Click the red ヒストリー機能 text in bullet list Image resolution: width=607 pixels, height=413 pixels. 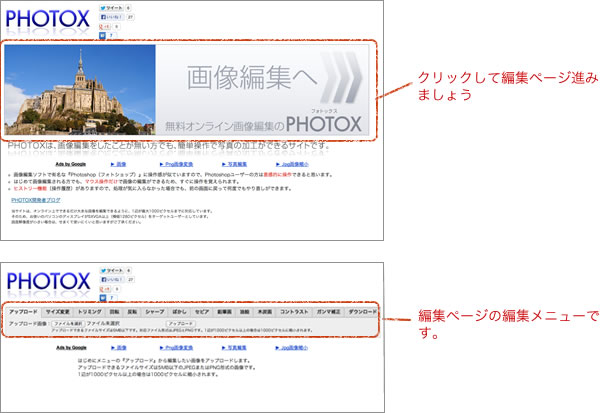point(30,189)
